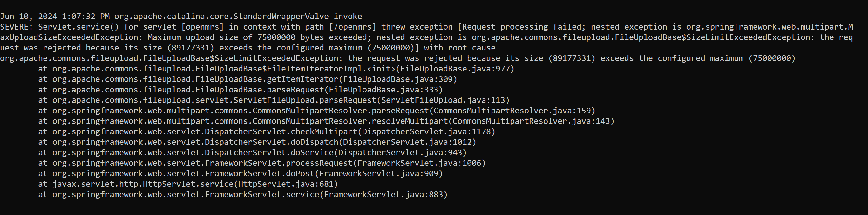The height and width of the screenshot is (215, 868).
Task: Click the [/openmrs] context path text
Action: pyautogui.click(x=352, y=27)
